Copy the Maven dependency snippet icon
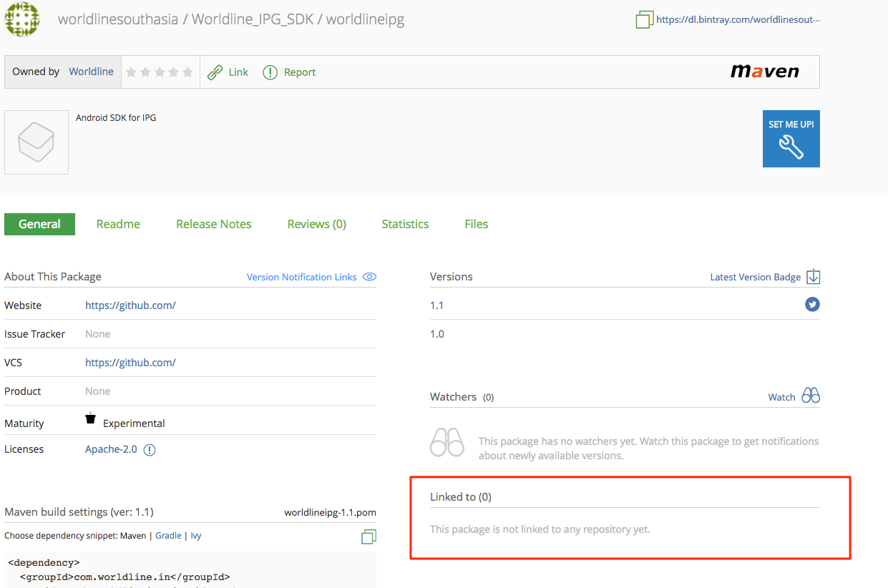 click(369, 536)
